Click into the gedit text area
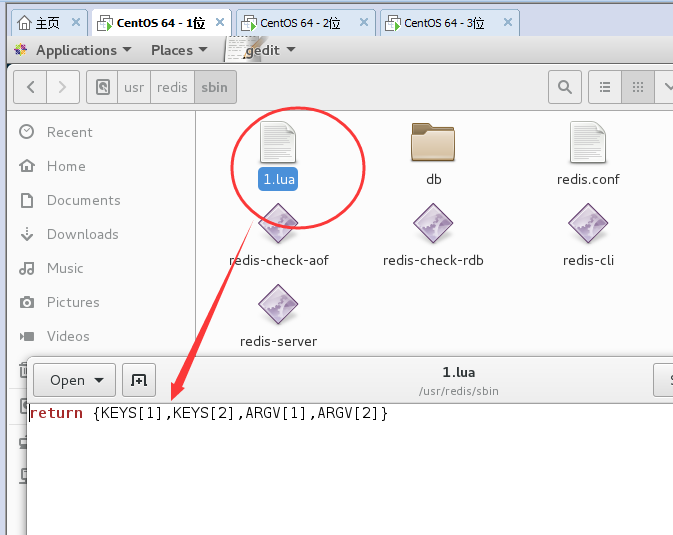The width and height of the screenshot is (673, 535). 350,469
